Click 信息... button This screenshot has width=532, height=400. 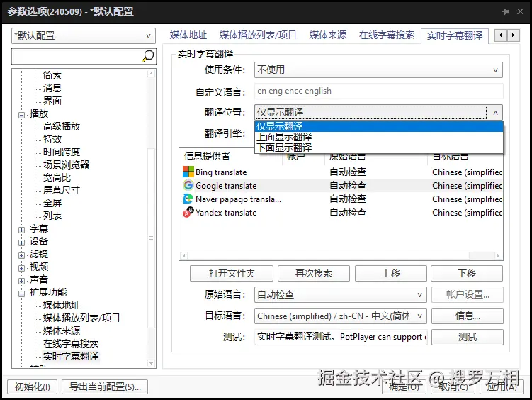coord(468,316)
